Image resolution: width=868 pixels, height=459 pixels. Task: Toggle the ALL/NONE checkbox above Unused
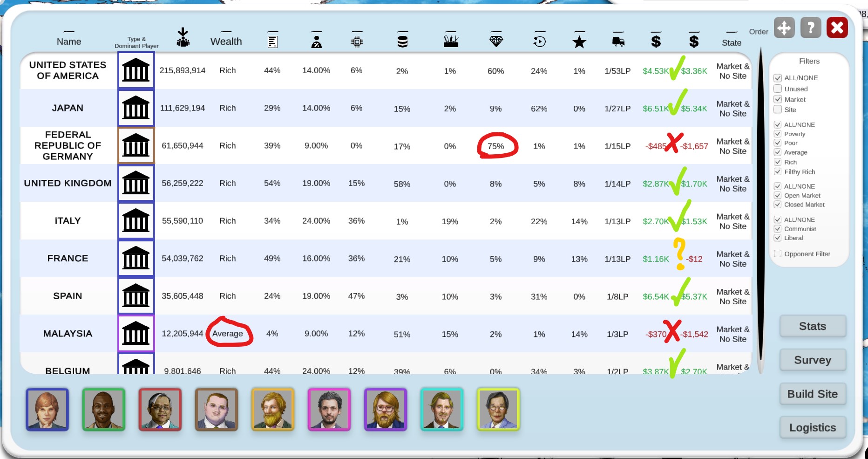778,78
